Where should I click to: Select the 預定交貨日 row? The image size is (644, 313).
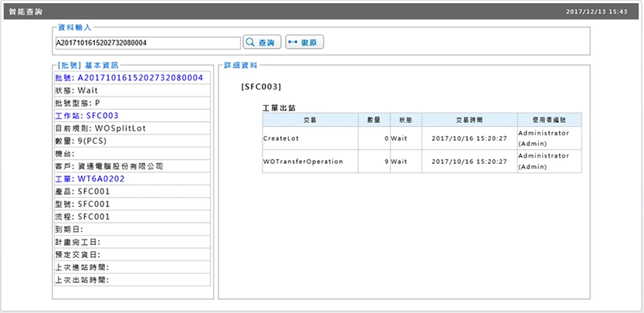[132, 254]
